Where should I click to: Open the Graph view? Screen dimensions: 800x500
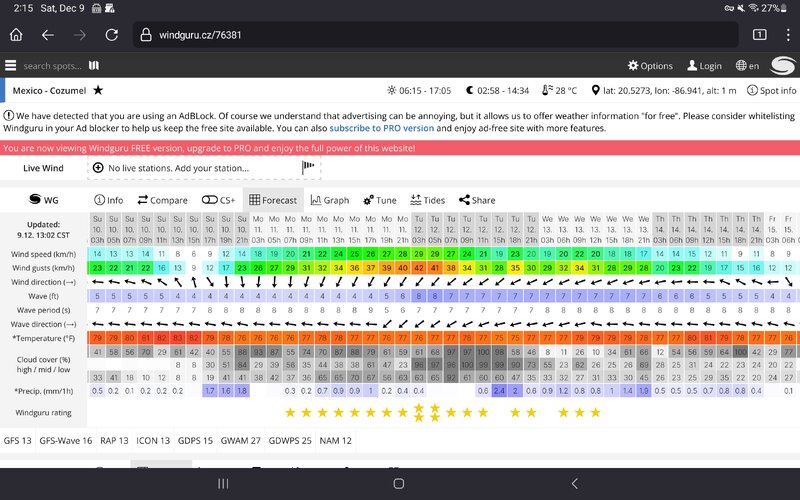329,200
